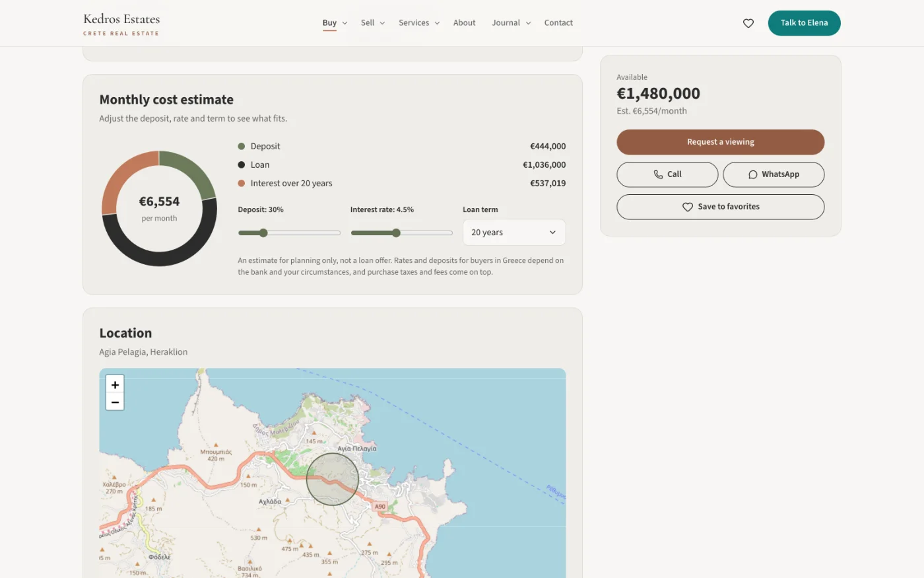This screenshot has width=924, height=578.
Task: Click the Kedros Estates logo
Action: click(x=121, y=24)
